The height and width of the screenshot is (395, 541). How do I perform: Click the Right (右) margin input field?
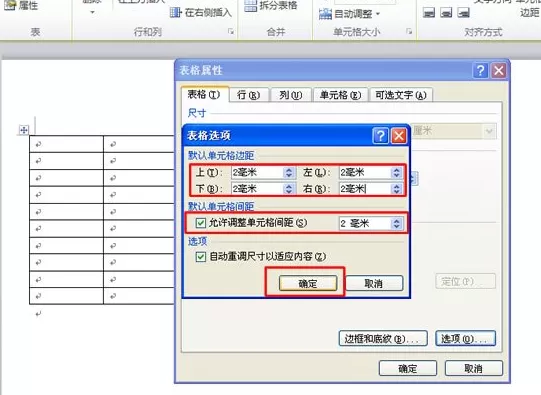[365, 188]
